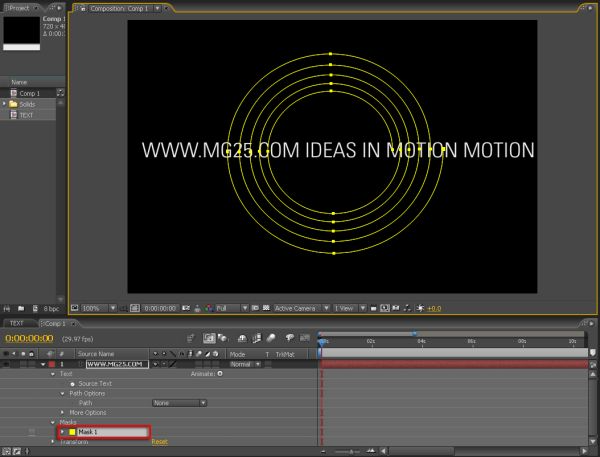The width and height of the screenshot is (600, 457).
Task: Select the Solids folder in Project panel
Action: (28, 104)
